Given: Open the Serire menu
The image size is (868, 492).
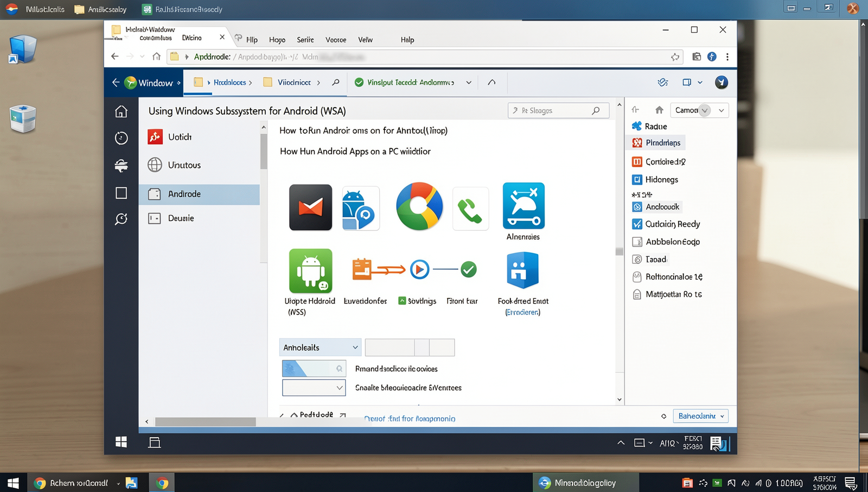Looking at the screenshot, I should (305, 40).
